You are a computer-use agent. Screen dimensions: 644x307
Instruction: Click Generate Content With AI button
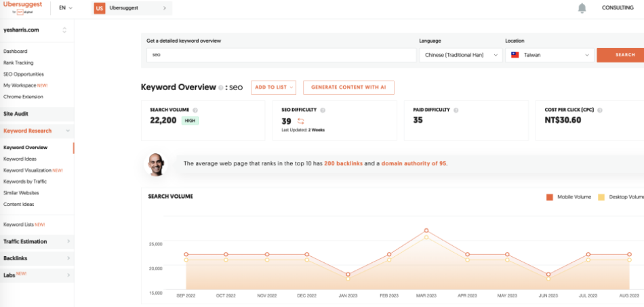click(348, 87)
